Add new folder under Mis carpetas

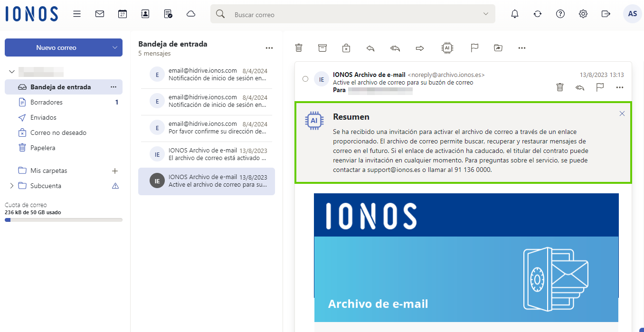click(x=114, y=171)
